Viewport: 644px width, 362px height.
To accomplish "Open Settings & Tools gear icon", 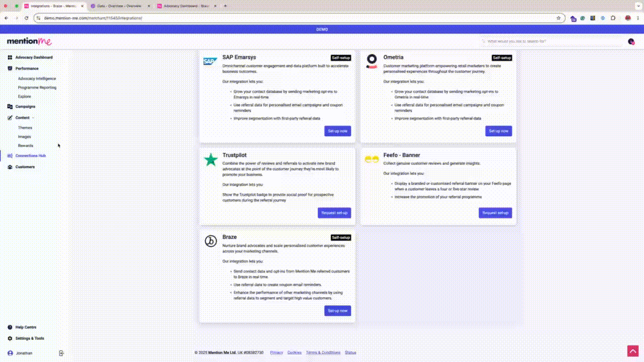I will pyautogui.click(x=10, y=338).
